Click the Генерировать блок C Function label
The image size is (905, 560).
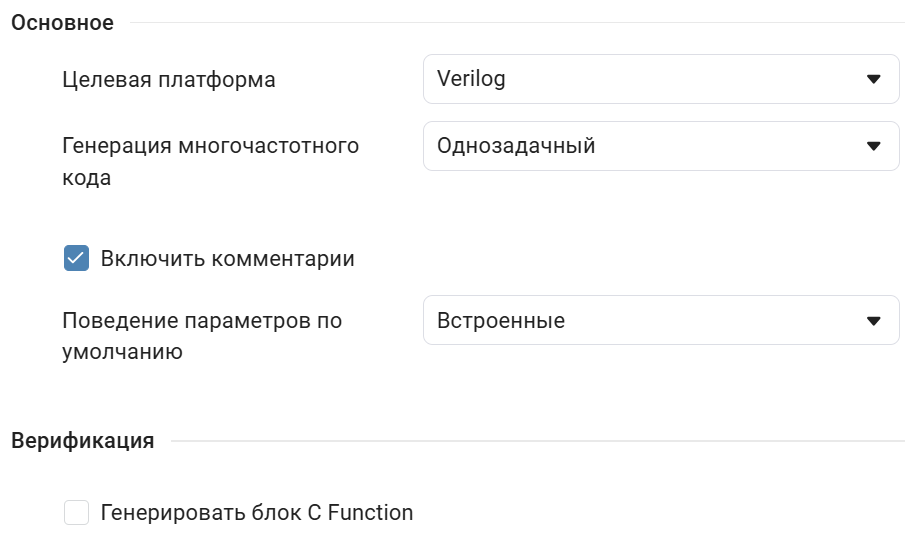pos(256,513)
